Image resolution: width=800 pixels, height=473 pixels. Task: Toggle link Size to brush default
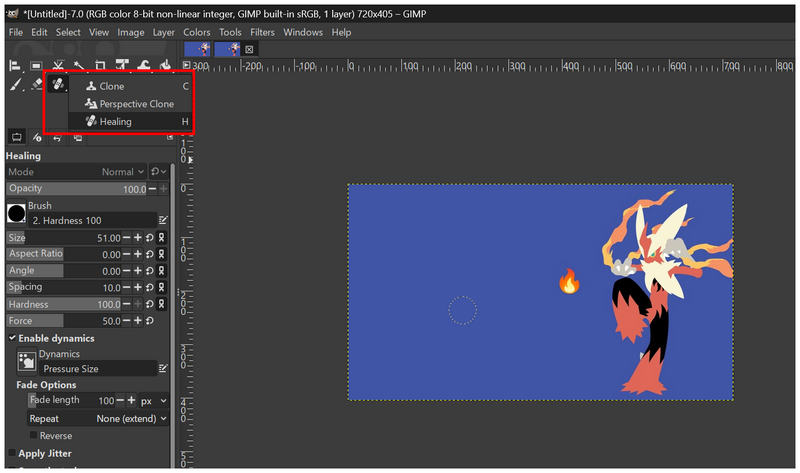161,238
